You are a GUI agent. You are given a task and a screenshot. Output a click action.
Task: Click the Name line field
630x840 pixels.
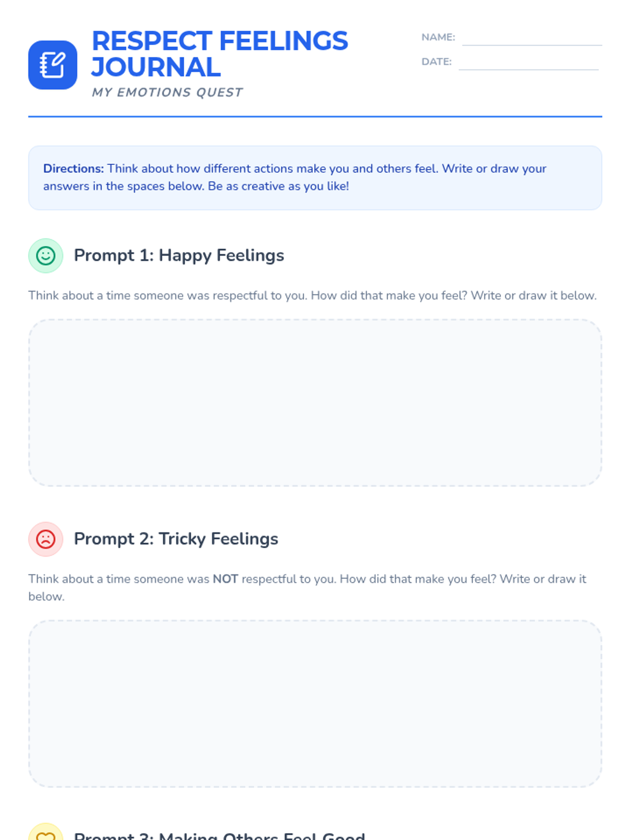[531, 39]
